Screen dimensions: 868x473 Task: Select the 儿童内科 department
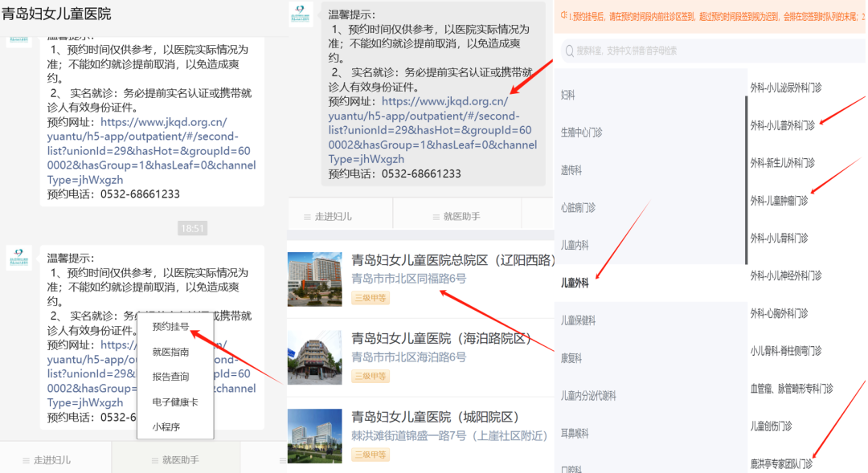pos(575,246)
